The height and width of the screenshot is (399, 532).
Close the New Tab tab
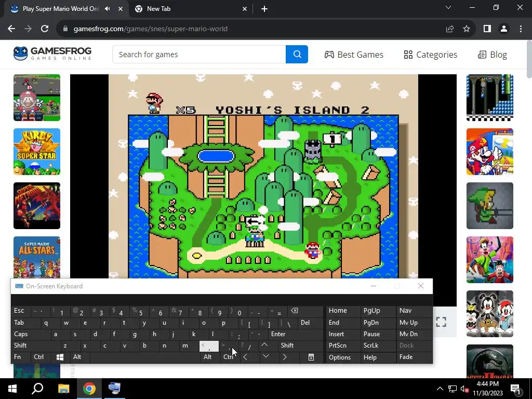tap(245, 9)
